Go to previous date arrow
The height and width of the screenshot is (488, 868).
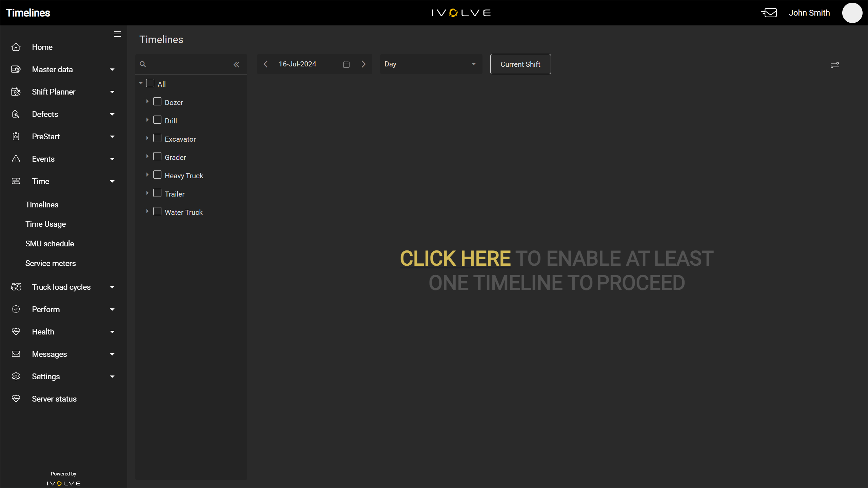266,64
